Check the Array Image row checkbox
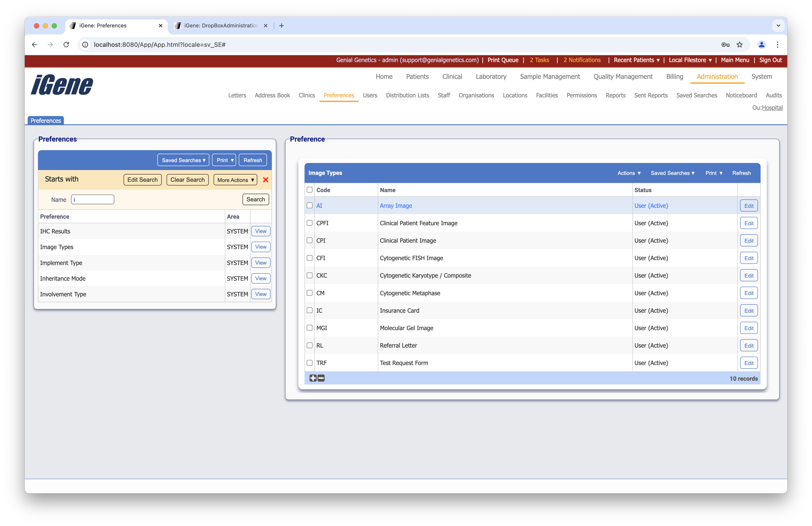Screen dimensions: 812x526 tap(309, 206)
